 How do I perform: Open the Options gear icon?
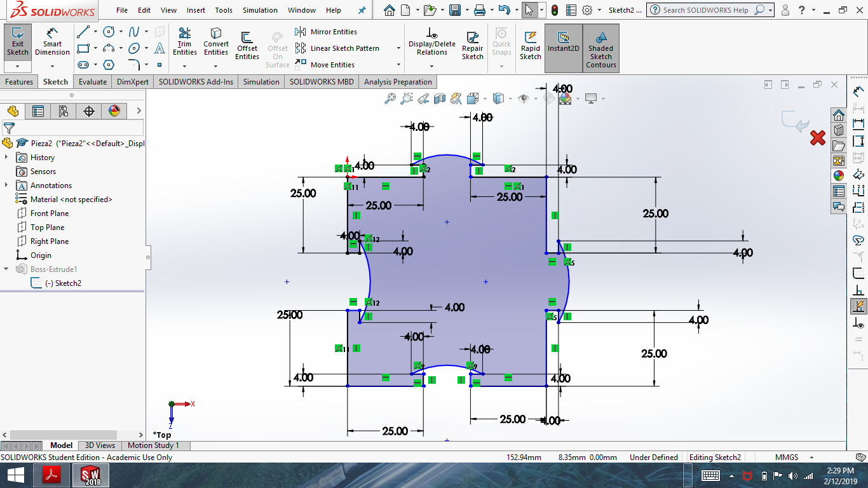[587, 10]
